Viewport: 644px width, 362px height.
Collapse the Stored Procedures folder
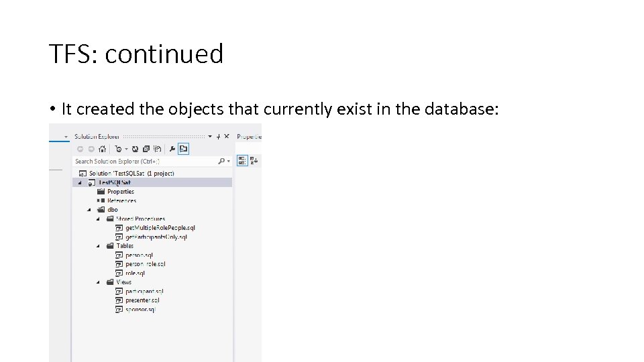[x=98, y=219]
